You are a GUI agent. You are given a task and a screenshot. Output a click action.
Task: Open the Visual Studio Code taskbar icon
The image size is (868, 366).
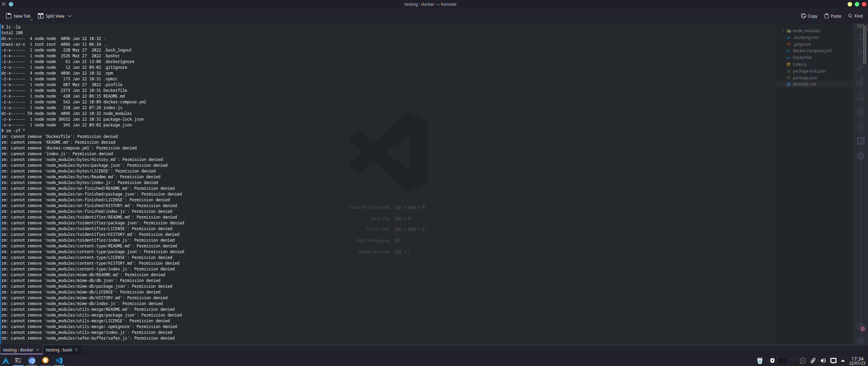click(x=59, y=360)
